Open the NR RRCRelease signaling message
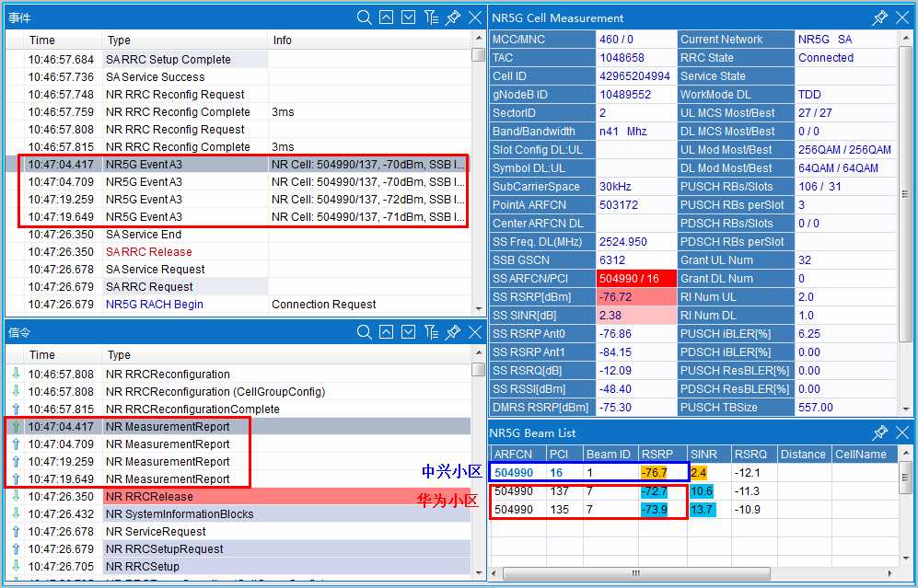Image resolution: width=918 pixels, height=588 pixels. pyautogui.click(x=149, y=496)
